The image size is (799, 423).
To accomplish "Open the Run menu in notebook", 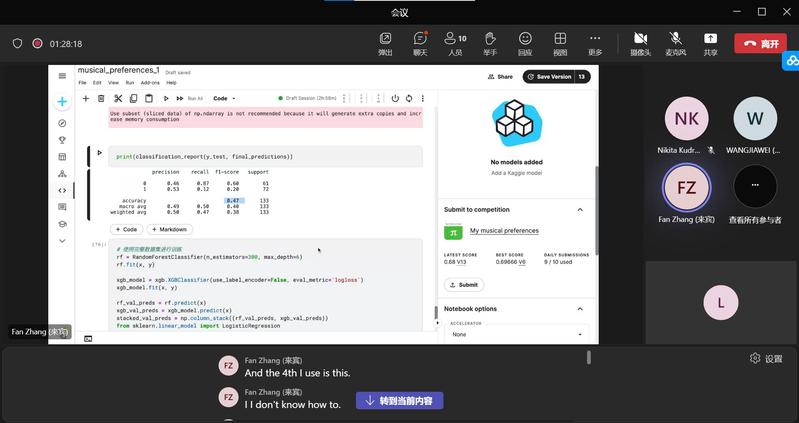I will (x=130, y=82).
